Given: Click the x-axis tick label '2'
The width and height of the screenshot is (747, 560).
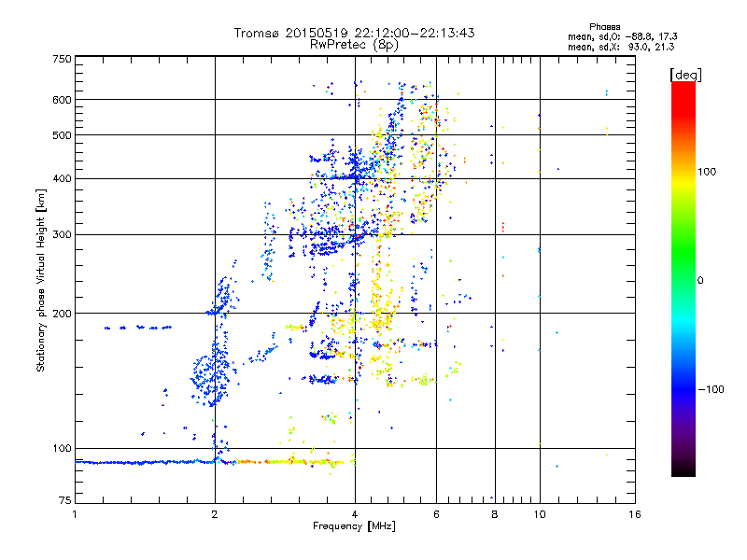Looking at the screenshot, I should (215, 514).
